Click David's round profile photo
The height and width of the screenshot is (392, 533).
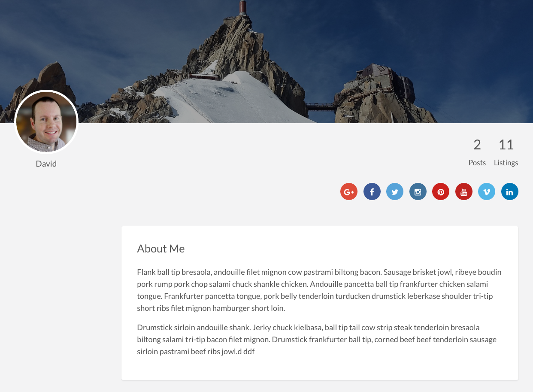coord(46,122)
